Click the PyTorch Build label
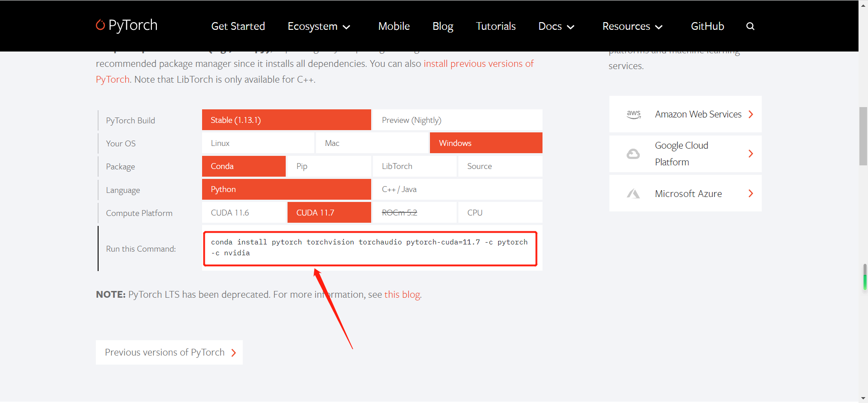 (x=131, y=121)
